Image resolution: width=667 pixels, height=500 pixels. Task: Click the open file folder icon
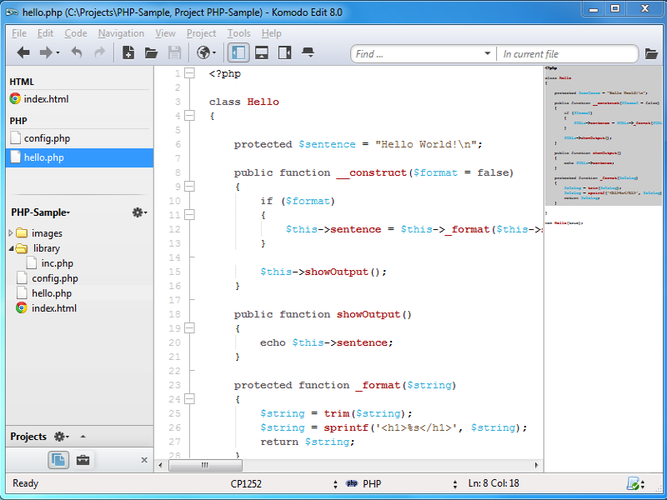pos(151,53)
